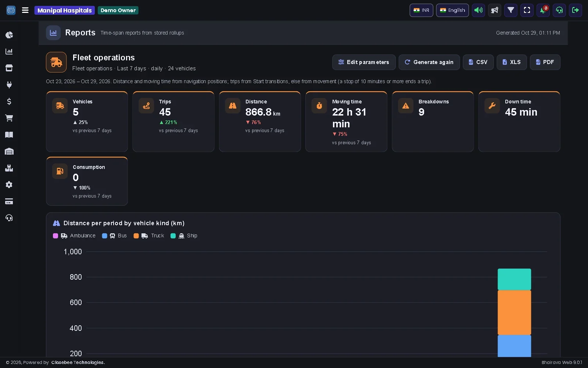Click the orange Truck bar segment
This screenshot has height=368, width=588.
pos(514,312)
